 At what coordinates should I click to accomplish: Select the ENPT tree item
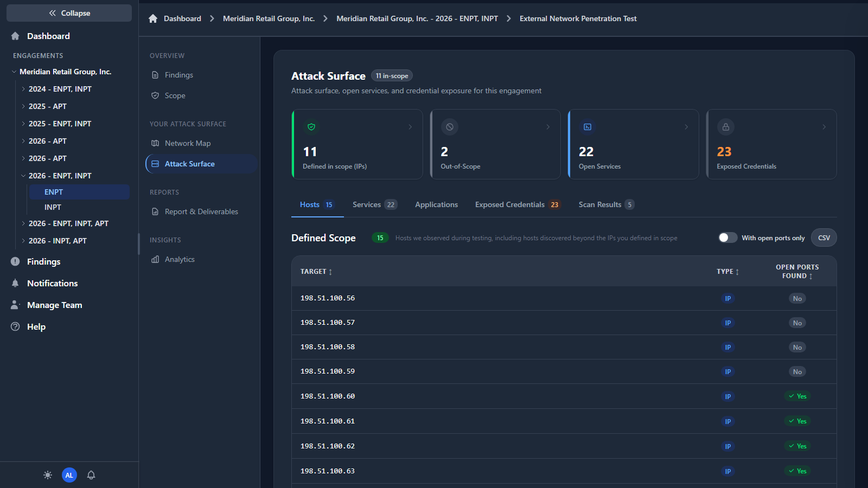(79, 192)
